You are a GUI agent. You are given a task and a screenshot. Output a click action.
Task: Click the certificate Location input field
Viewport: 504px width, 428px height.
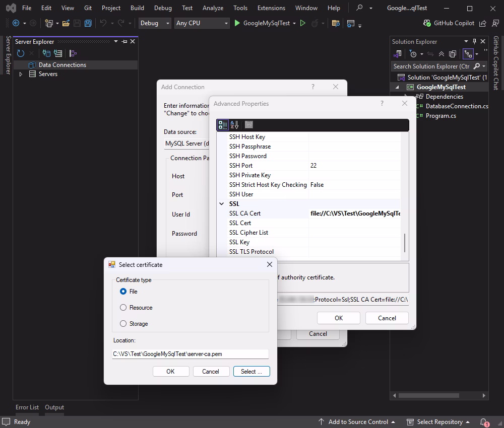[191, 353]
